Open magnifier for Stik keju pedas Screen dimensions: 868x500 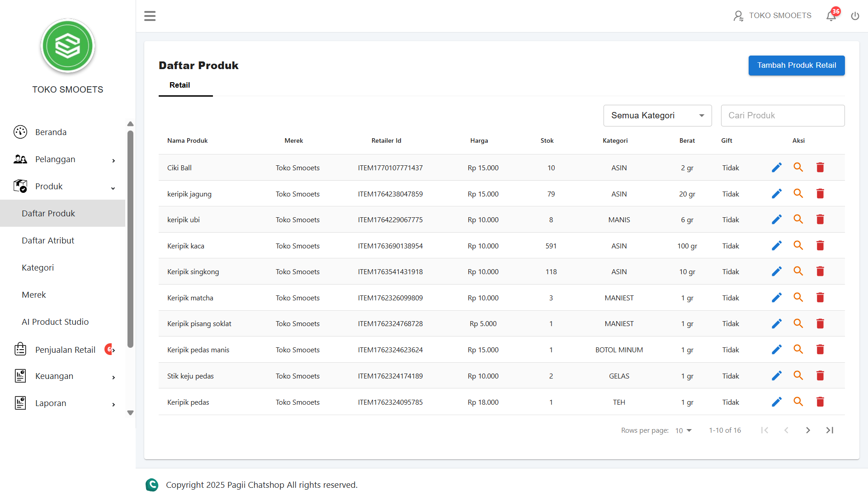[798, 376]
